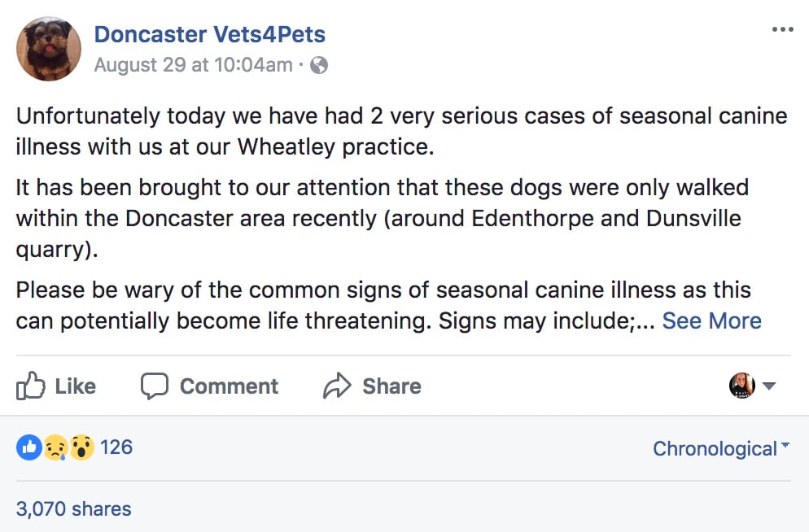Click the small user avatar beside Share

coord(742,386)
